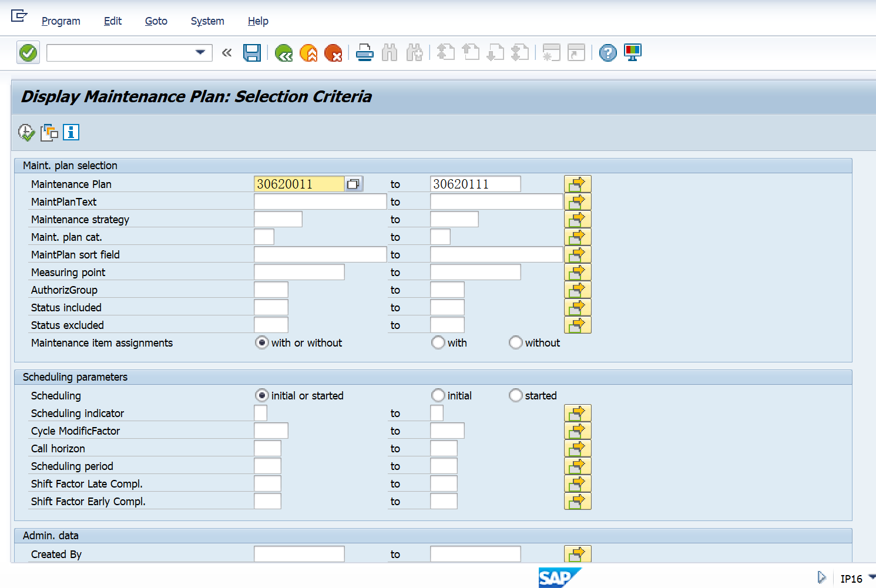Viewport: 876px width, 588px height.
Task: Open multiple selection for Maintenance strategy
Action: tap(578, 219)
